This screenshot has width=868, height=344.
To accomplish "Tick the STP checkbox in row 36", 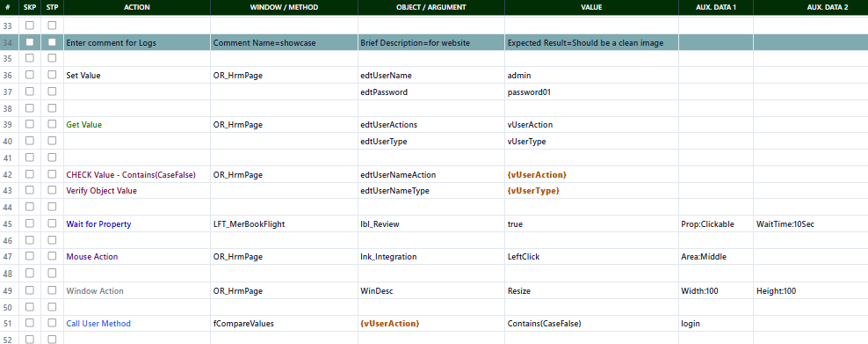I will coord(52,75).
